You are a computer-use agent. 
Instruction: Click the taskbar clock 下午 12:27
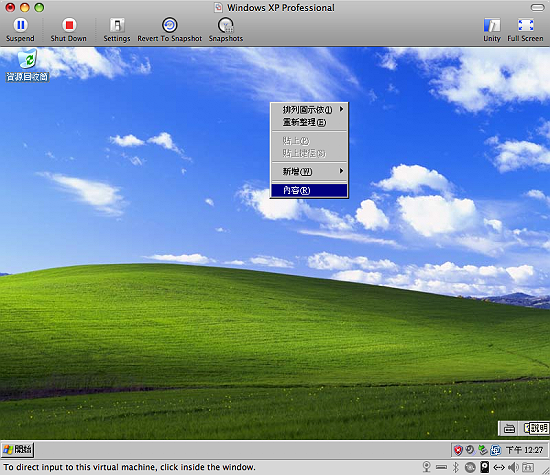point(524,450)
